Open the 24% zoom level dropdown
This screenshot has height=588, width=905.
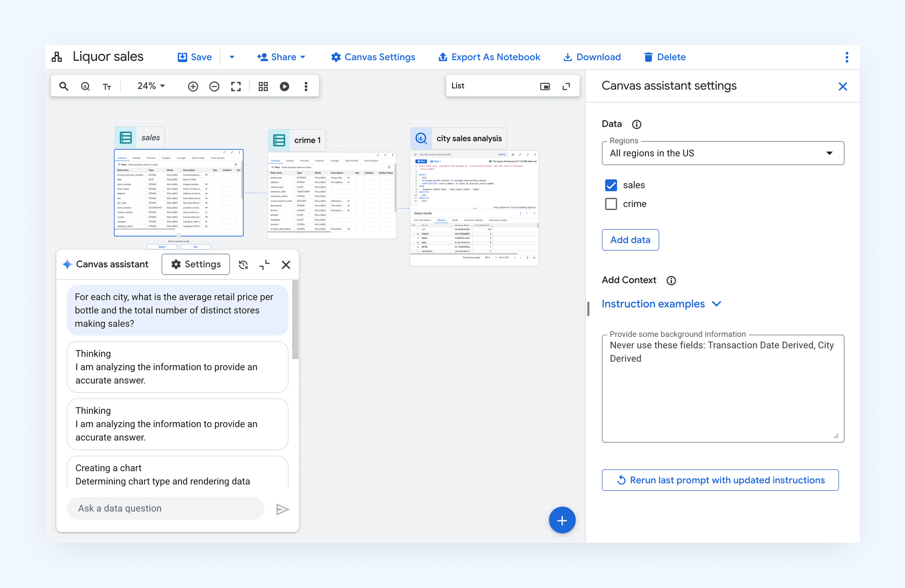151,86
